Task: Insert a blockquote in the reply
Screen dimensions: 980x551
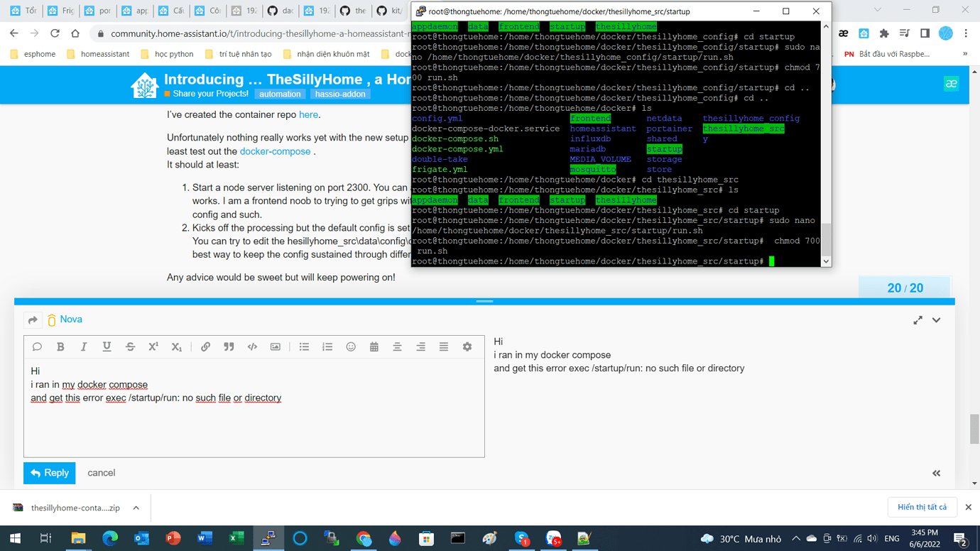Action: pos(228,347)
